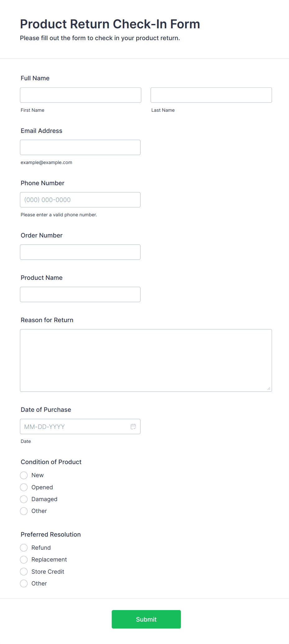Click the Last Name input field
The image size is (289, 644).
(211, 95)
